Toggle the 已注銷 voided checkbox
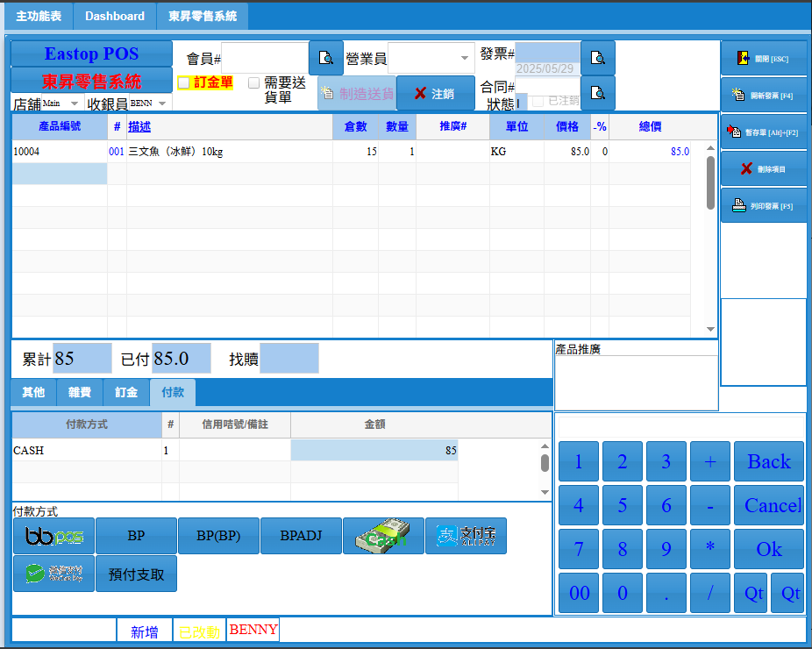Screen dimensions: 812x649 tap(538, 101)
